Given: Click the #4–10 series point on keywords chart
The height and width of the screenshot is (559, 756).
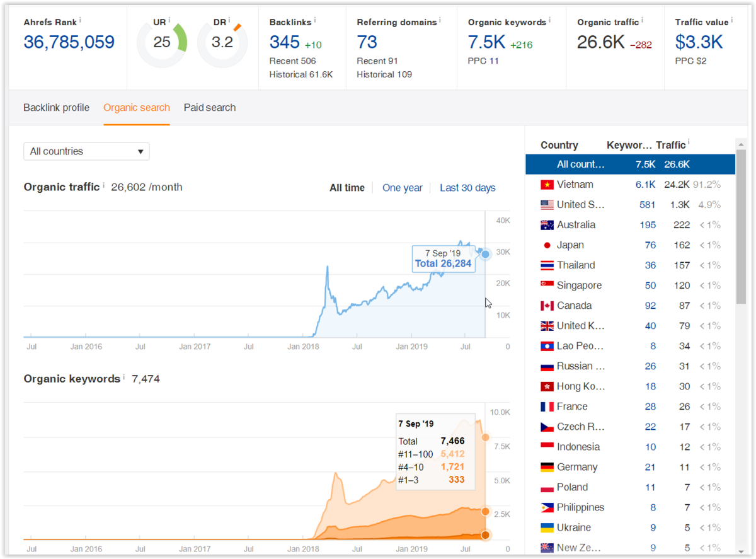Looking at the screenshot, I should [485, 512].
